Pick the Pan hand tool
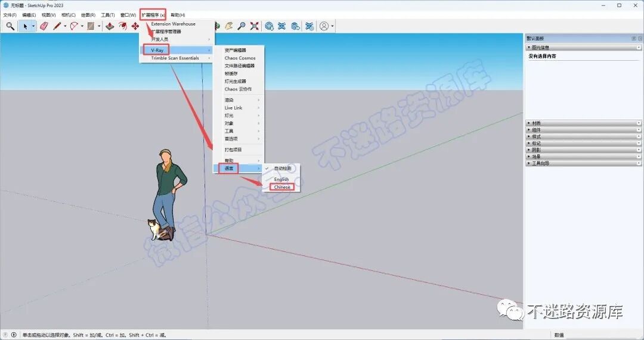 coord(229,26)
